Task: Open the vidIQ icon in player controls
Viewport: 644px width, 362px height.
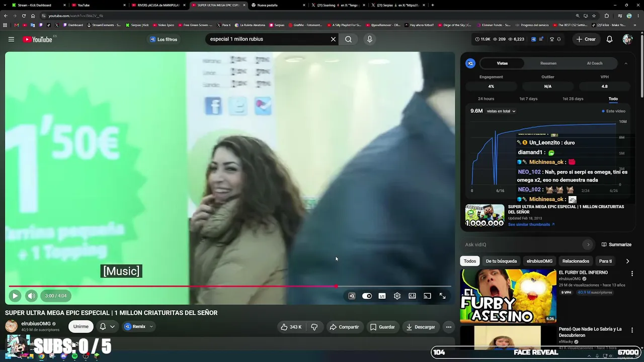Action: tap(352, 296)
